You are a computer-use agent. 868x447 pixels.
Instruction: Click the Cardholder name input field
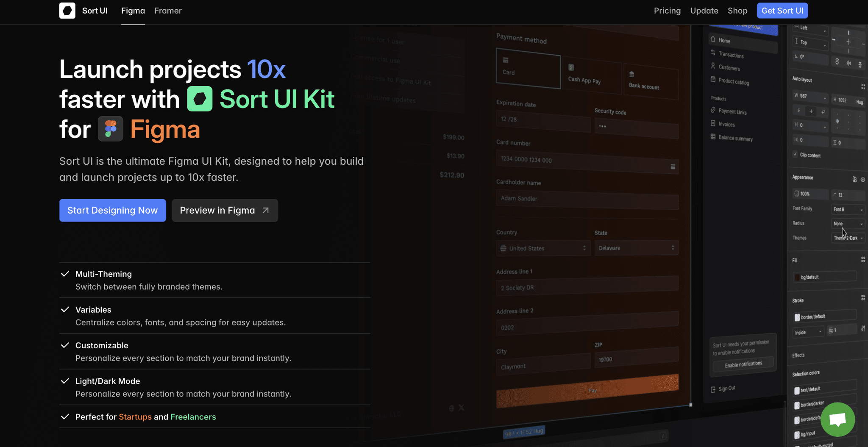(x=587, y=198)
